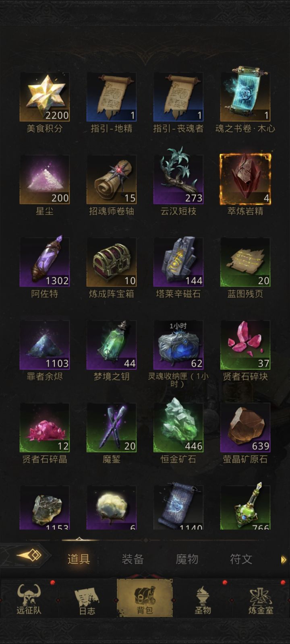290x644 pixels.
Task: Expand more tabs with right arrow
Action: click(x=284, y=559)
